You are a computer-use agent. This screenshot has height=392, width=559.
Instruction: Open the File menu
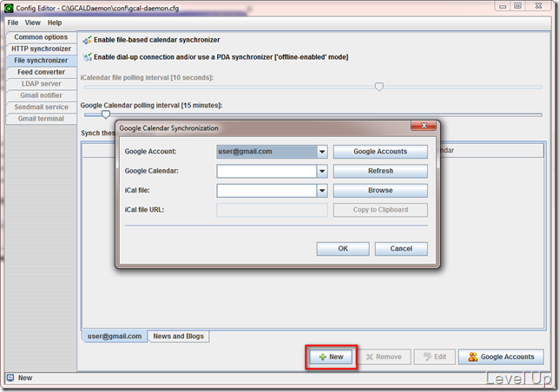click(x=13, y=23)
